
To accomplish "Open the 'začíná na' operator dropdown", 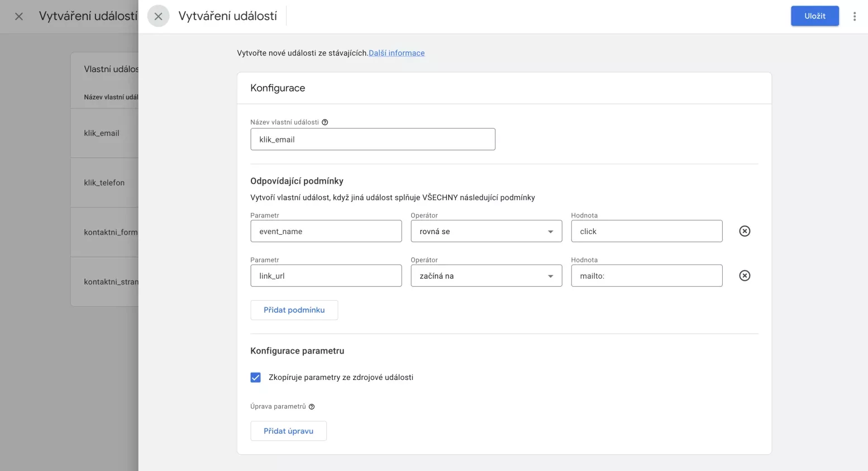I will click(x=487, y=275).
